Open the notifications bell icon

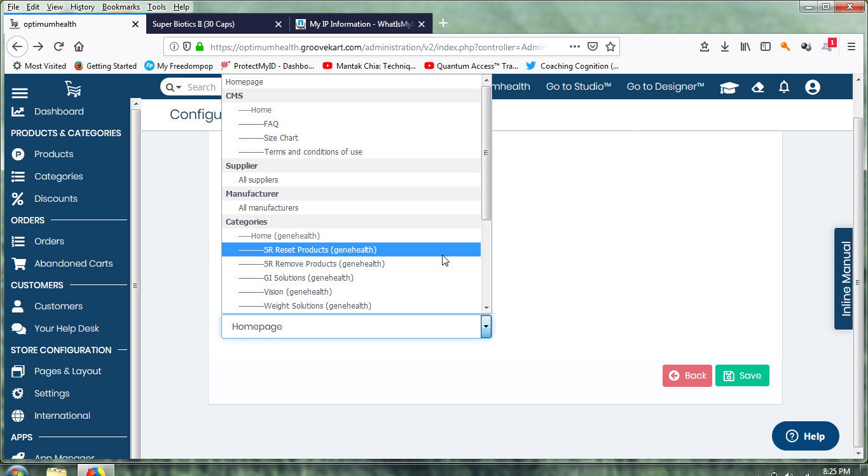click(784, 87)
